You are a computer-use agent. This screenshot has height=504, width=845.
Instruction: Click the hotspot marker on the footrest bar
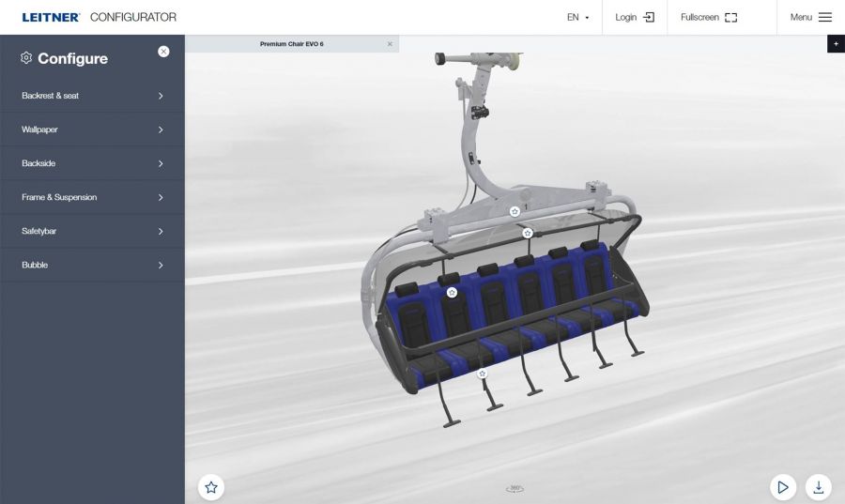(483, 374)
